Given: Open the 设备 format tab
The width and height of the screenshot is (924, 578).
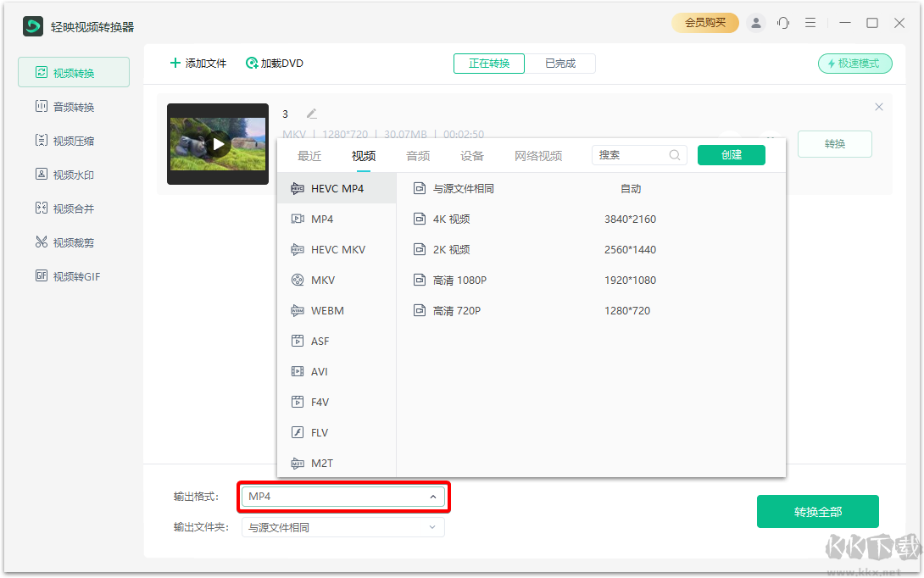Looking at the screenshot, I should pos(472,156).
